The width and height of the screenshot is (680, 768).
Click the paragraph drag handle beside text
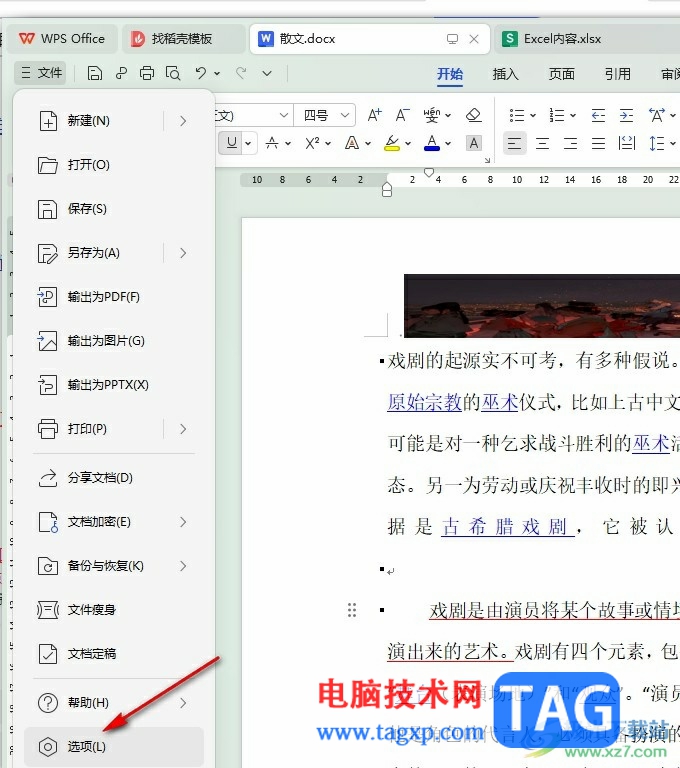click(x=351, y=610)
